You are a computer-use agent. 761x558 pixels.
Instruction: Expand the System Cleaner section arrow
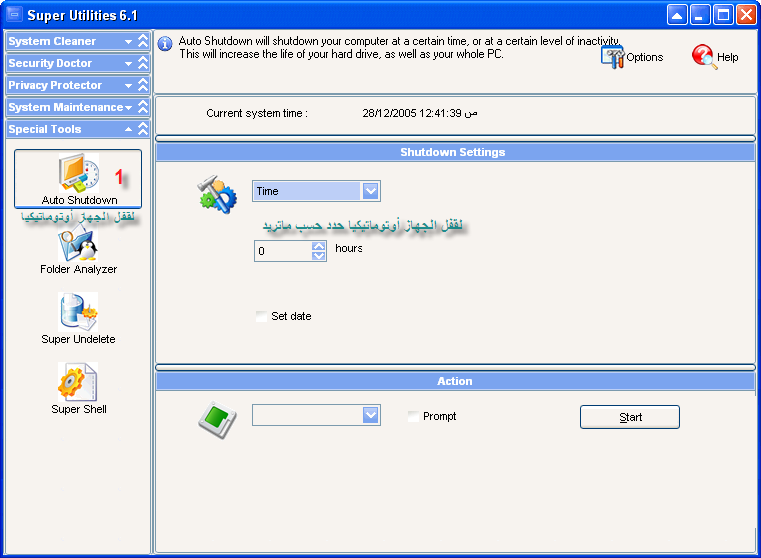[x=129, y=42]
